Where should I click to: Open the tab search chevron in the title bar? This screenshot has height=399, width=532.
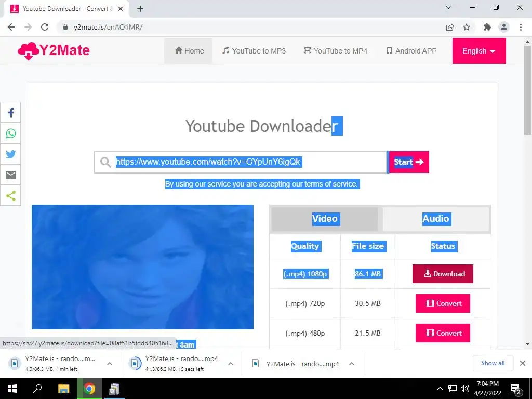pyautogui.click(x=448, y=7)
